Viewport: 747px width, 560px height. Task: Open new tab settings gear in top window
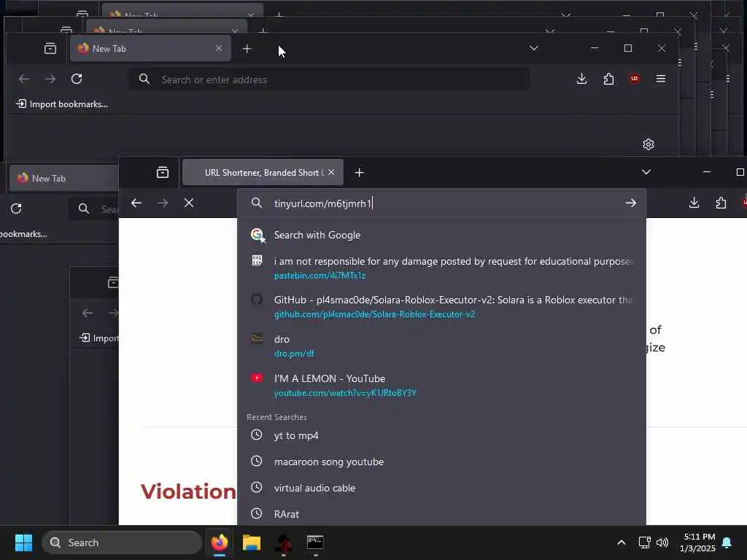pyautogui.click(x=649, y=144)
